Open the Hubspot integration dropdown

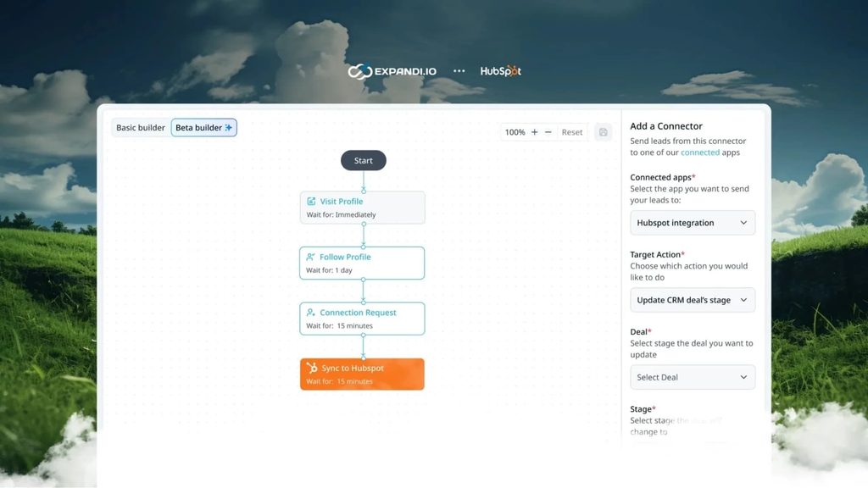point(693,223)
